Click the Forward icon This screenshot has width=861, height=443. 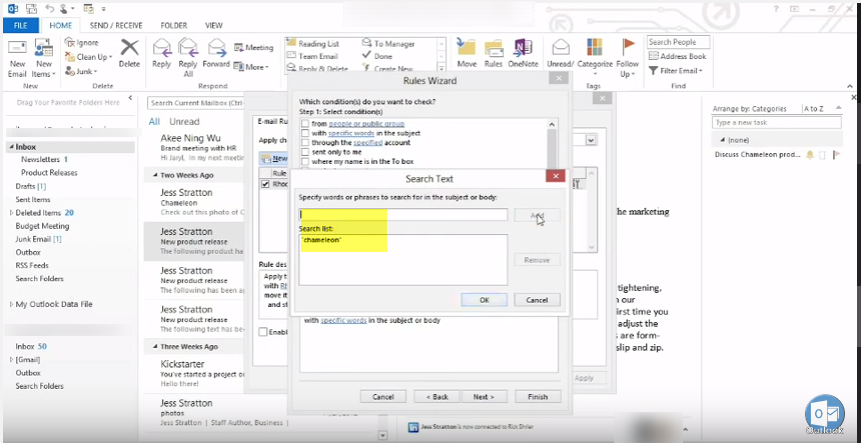tap(216, 48)
